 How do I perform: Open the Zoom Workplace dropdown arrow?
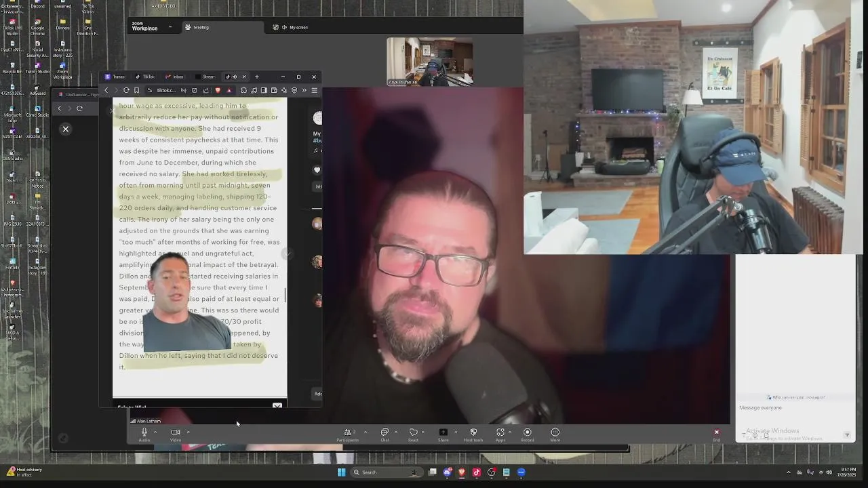click(x=170, y=27)
